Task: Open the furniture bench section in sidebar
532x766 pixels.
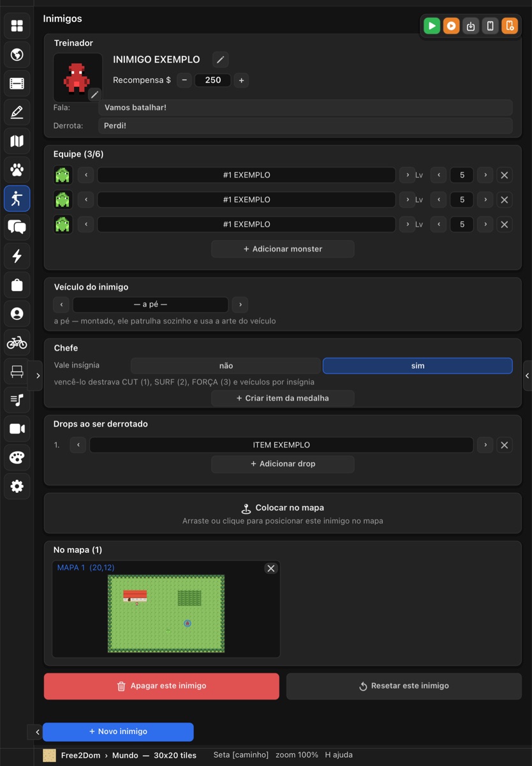Action: 17,372
